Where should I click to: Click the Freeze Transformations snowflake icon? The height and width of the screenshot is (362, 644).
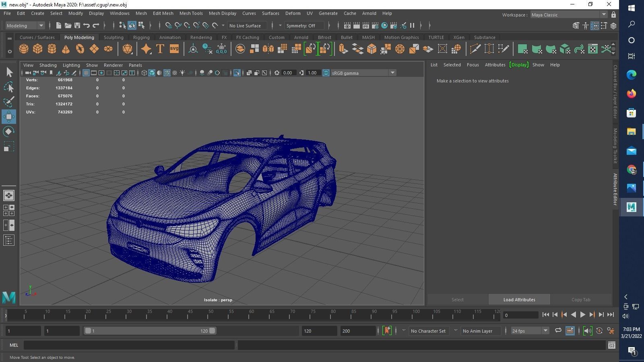coord(221,49)
